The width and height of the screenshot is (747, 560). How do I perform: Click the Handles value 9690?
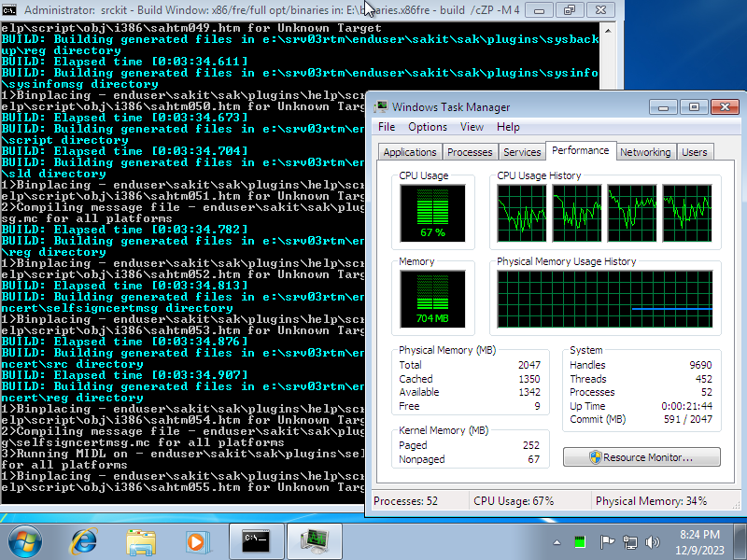tap(700, 365)
